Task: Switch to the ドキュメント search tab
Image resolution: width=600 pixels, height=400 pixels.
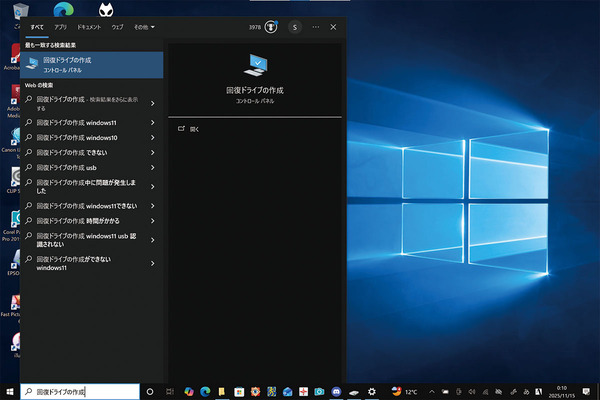Action: point(89,27)
